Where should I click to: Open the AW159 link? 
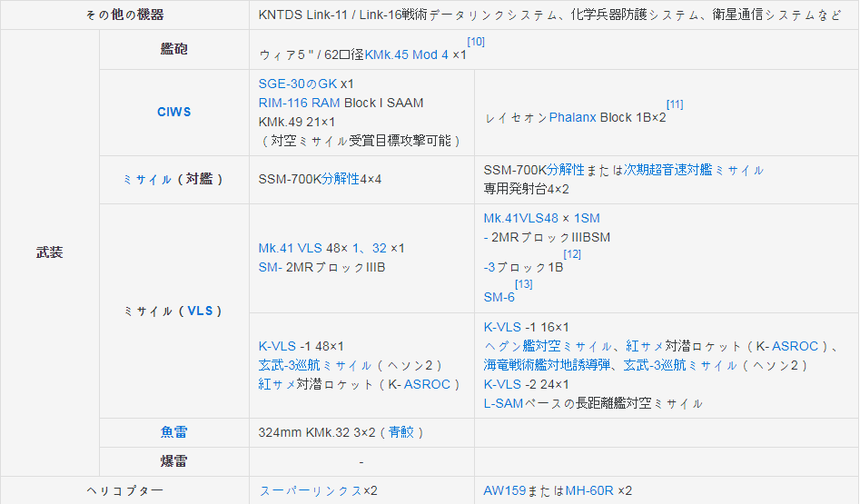(504, 490)
